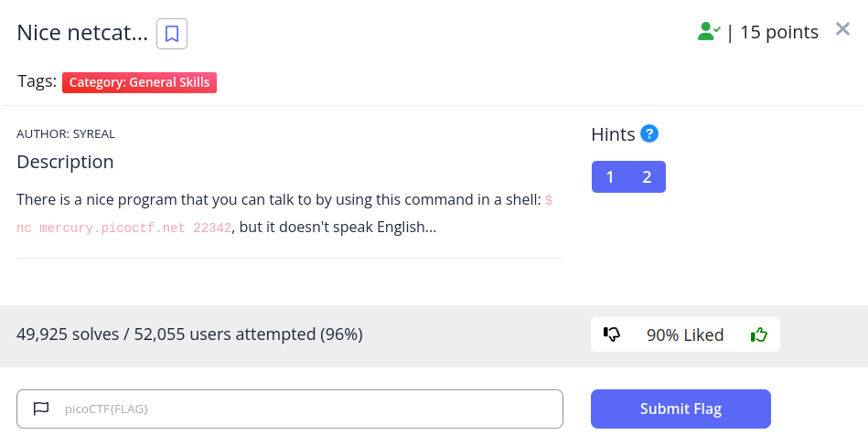Focus the picoCTF{FLAG} input field
868x446 pixels.
coord(302,409)
